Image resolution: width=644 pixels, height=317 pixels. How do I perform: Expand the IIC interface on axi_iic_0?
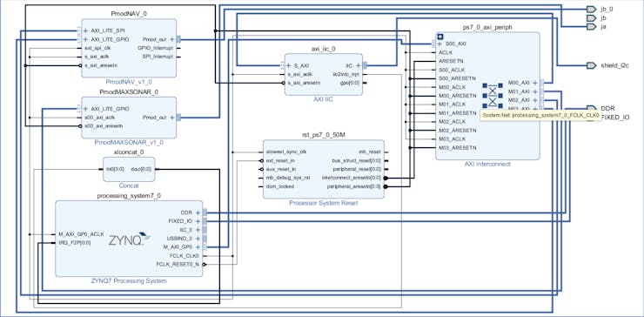(x=358, y=65)
